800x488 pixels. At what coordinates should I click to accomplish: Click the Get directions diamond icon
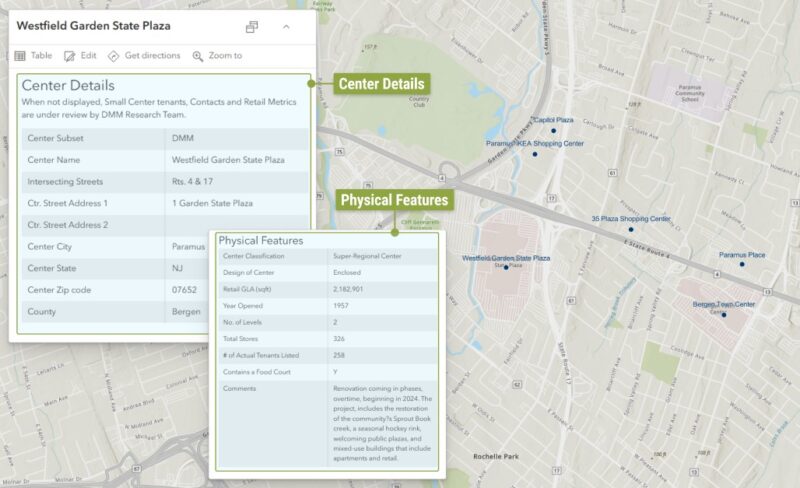pos(114,56)
